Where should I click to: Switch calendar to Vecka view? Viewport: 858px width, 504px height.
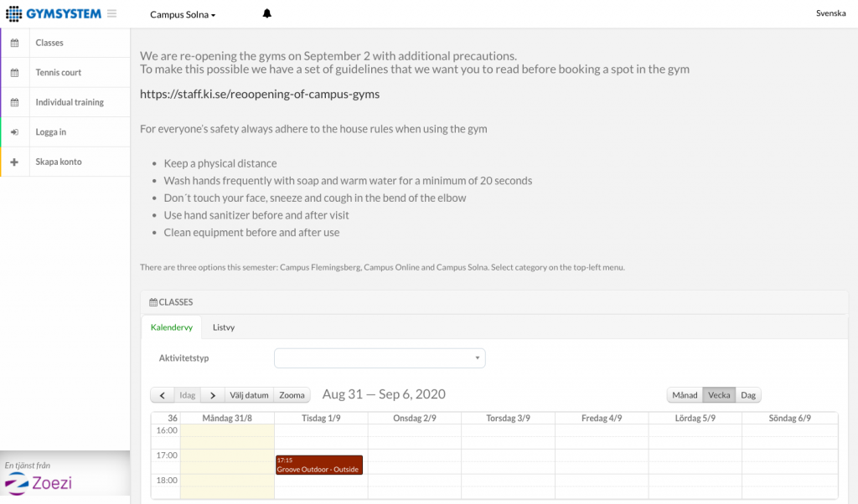pos(718,394)
